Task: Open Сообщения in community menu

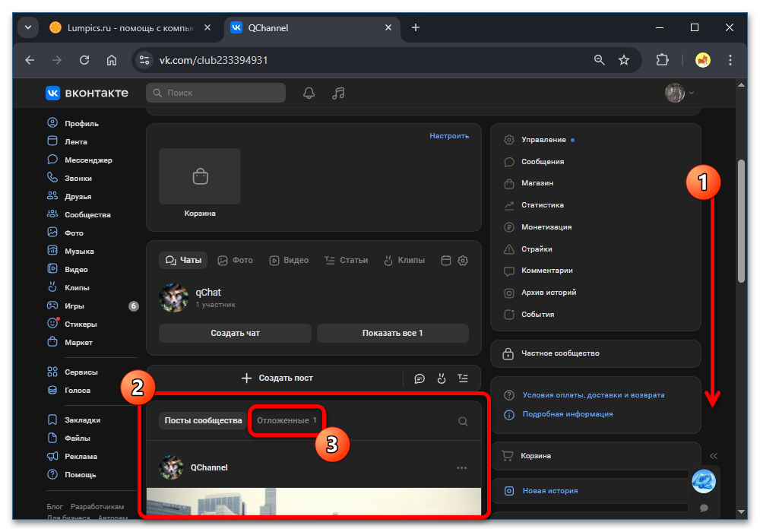Action: click(x=543, y=162)
